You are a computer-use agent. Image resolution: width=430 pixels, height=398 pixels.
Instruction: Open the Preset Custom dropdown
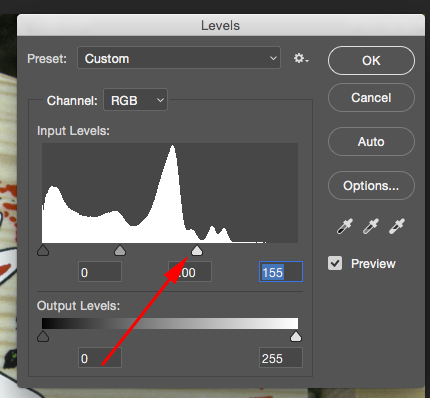[179, 58]
